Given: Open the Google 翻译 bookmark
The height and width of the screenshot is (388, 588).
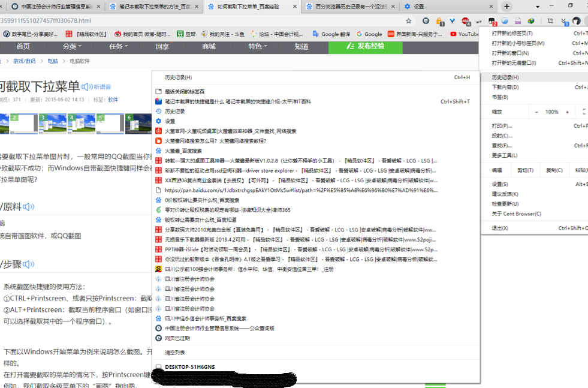Looking at the screenshot, I should (x=331, y=34).
